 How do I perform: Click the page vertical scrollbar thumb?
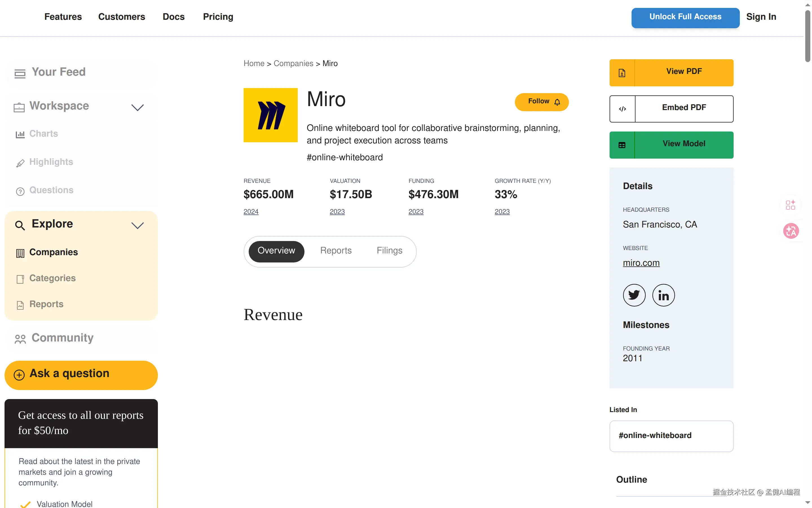pyautogui.click(x=808, y=36)
